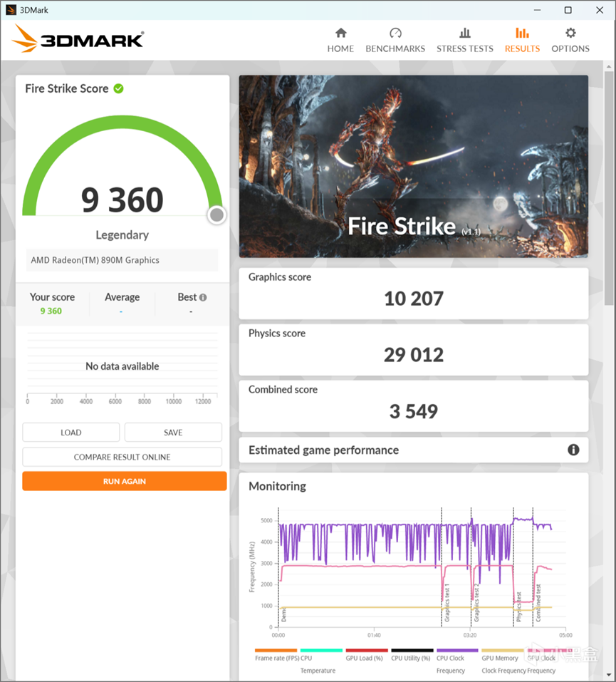
Task: Click COMPARE RESULT ONLINE
Action: (122, 457)
